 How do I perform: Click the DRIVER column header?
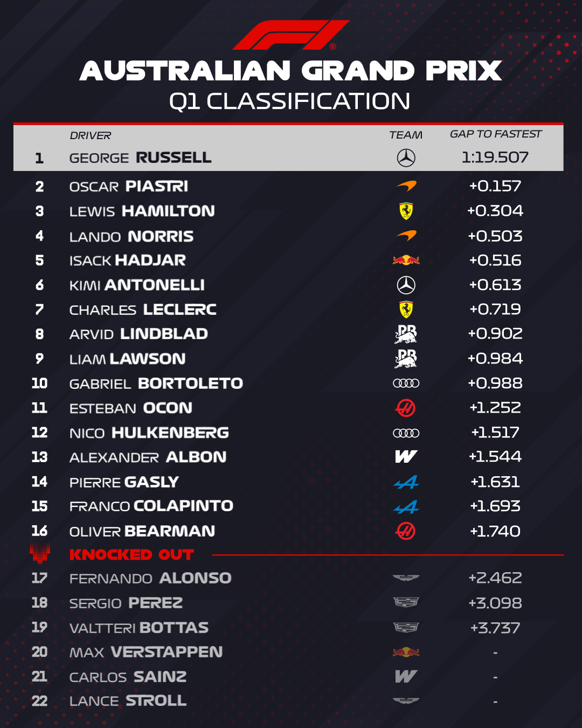pyautogui.click(x=91, y=135)
